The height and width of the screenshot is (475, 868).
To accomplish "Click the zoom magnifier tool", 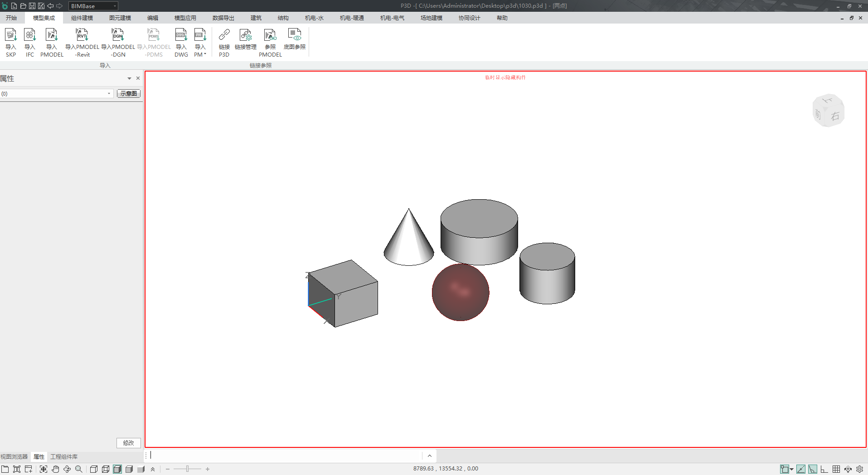I will click(79, 469).
